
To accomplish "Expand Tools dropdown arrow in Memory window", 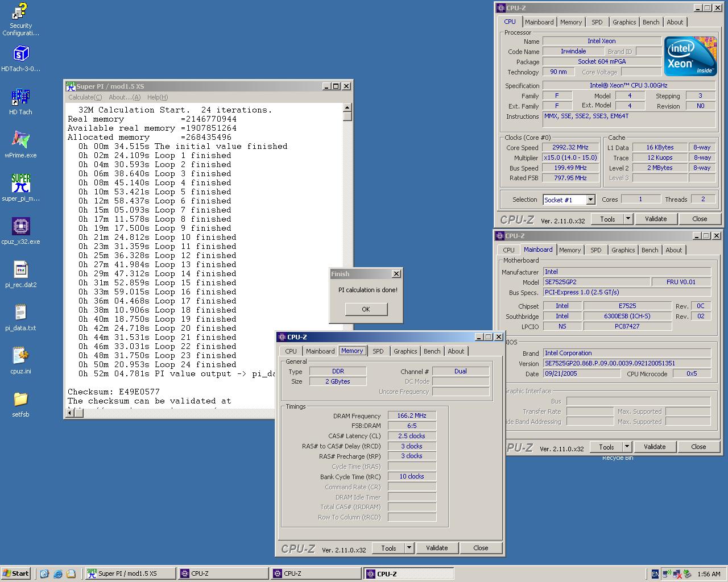I will click(x=408, y=548).
